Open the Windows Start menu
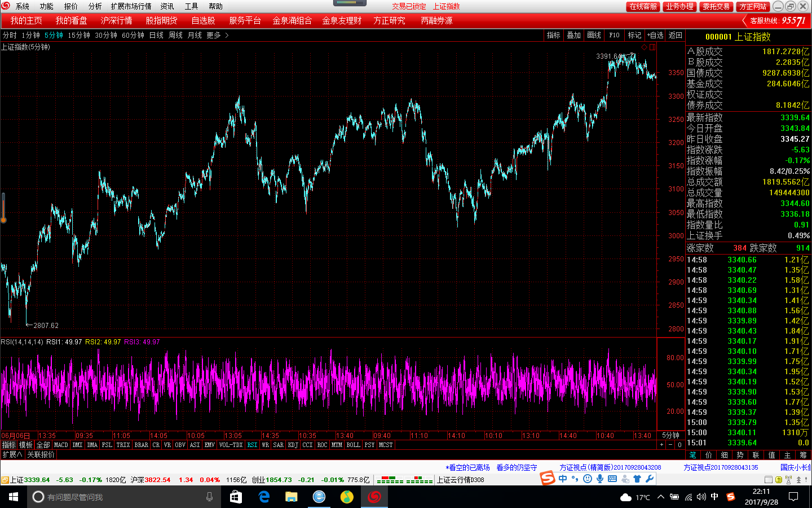The image size is (812, 508). click(14, 497)
